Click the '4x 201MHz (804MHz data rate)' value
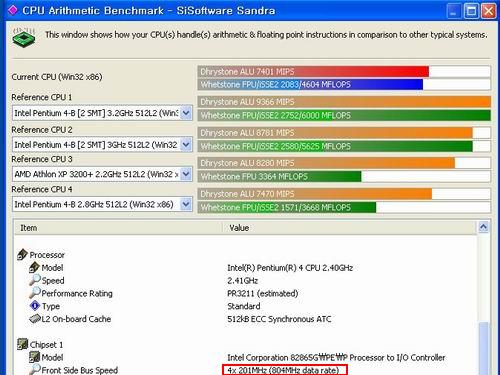 (x=283, y=370)
